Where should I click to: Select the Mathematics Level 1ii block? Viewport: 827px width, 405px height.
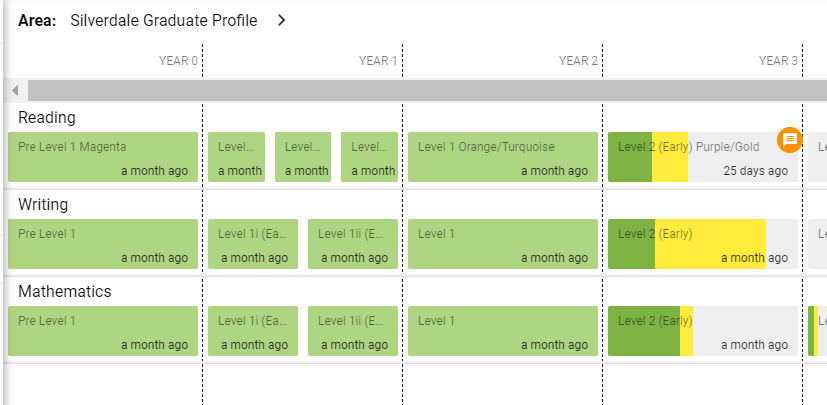point(353,331)
